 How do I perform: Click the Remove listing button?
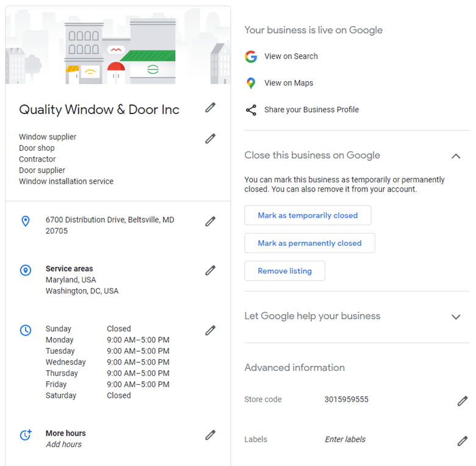point(284,271)
